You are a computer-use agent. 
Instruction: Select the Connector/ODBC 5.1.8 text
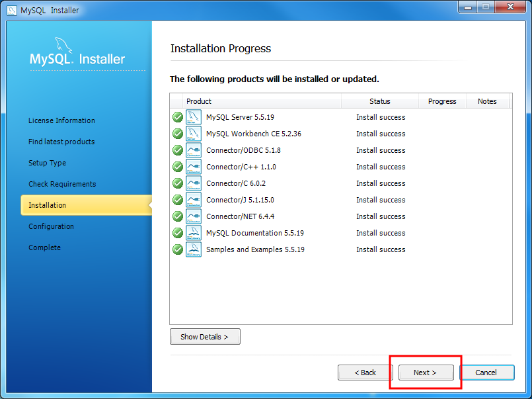click(x=243, y=150)
